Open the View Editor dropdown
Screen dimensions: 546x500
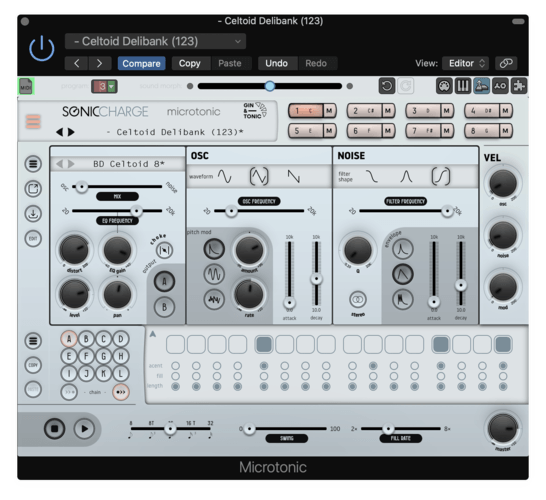(x=466, y=63)
